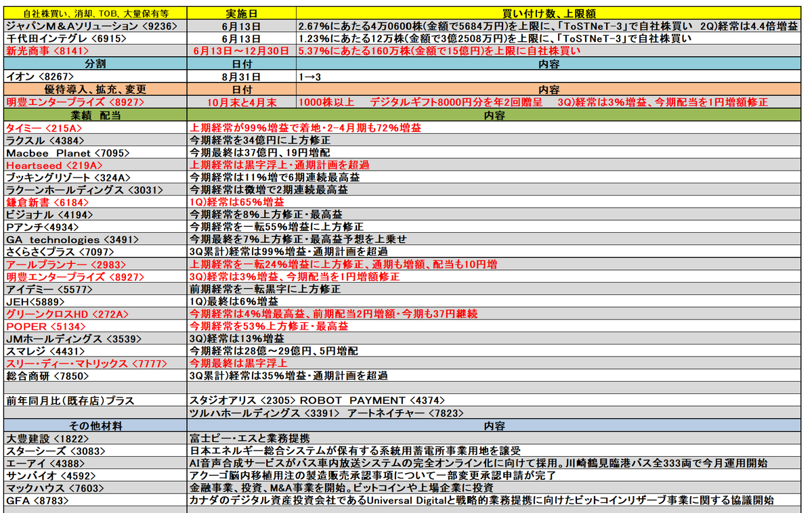Select the 10月末と4月末 cell

tap(241, 102)
